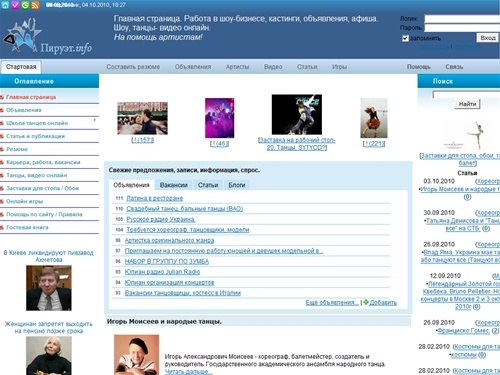The height and width of the screenshot is (375, 500).
Task: Click the green plus icon beside Добавить
Action: [366, 302]
